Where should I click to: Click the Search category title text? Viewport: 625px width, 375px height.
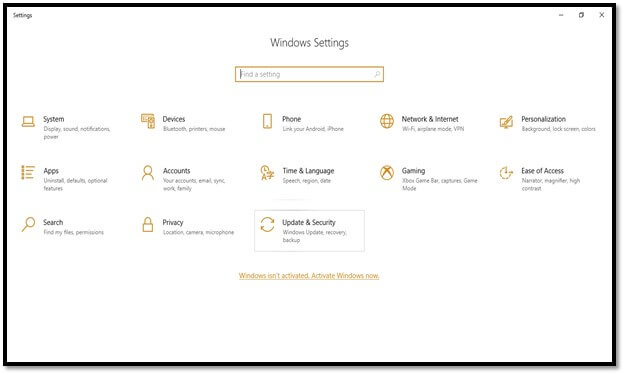[x=53, y=222]
